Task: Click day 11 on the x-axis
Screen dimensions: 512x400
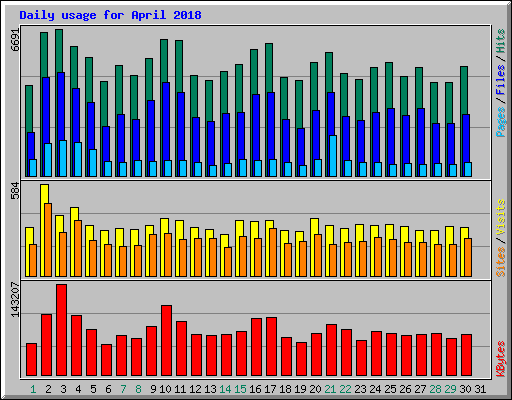Action: [x=180, y=389]
